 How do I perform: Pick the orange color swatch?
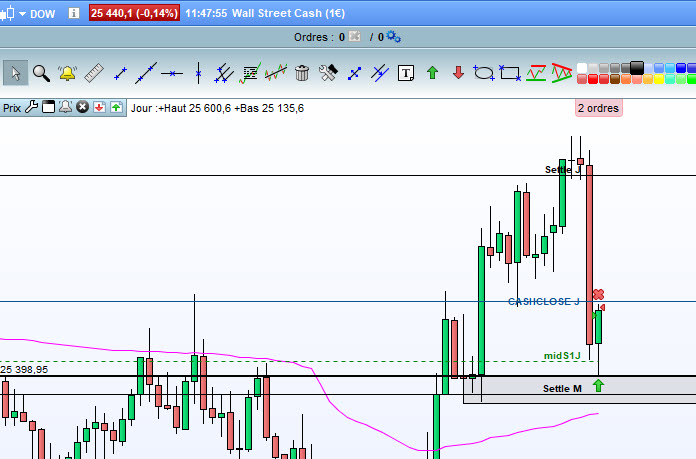[626, 79]
